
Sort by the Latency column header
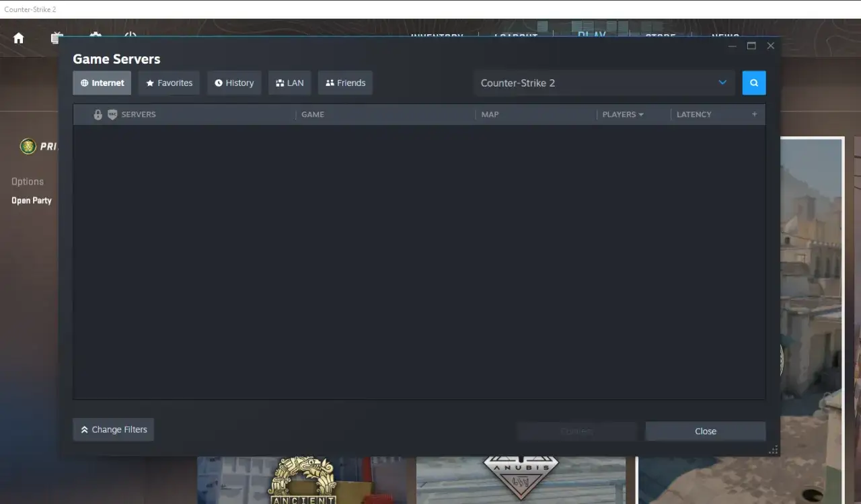click(x=694, y=114)
